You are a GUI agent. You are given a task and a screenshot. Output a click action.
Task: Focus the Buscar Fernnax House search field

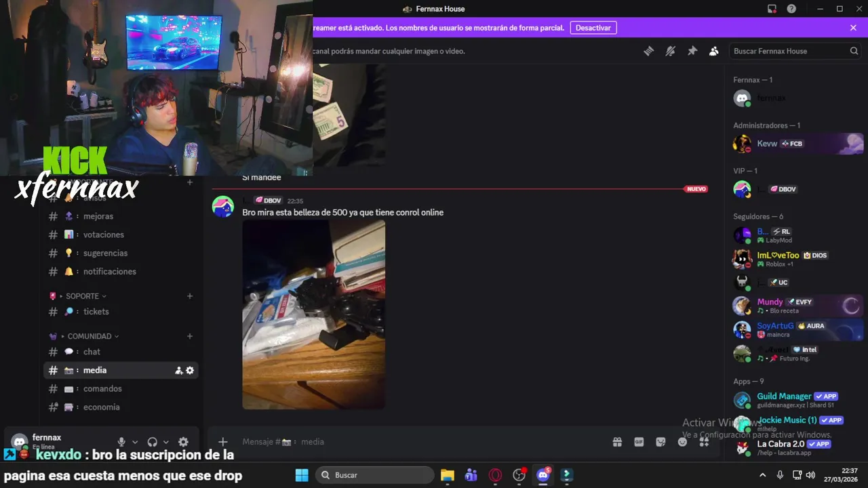796,51
